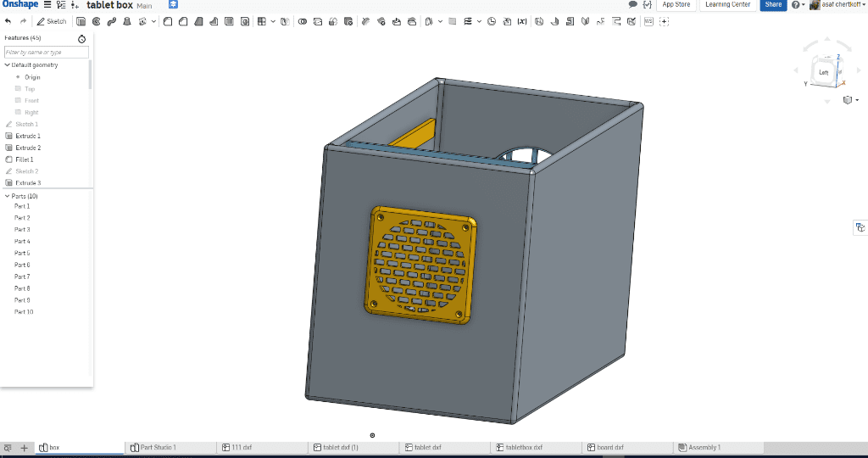Open the insert/create version icon next to document name

75,4
